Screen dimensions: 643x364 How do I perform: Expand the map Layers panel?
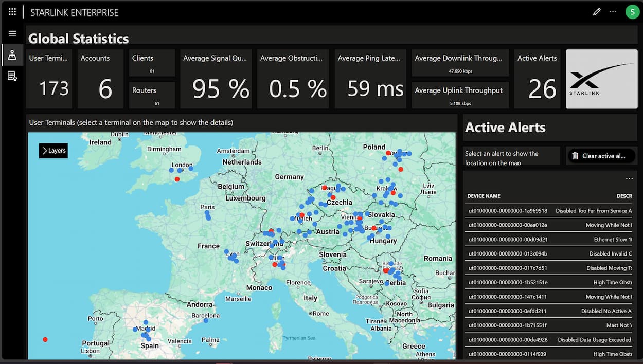pos(53,151)
